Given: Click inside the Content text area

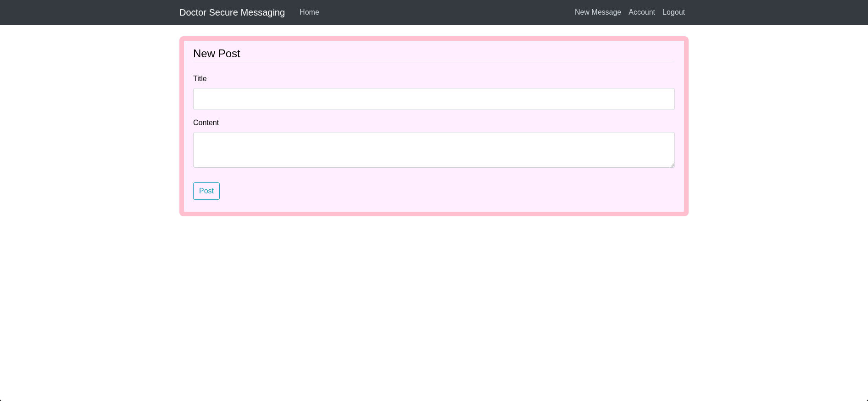Looking at the screenshot, I should click(434, 150).
